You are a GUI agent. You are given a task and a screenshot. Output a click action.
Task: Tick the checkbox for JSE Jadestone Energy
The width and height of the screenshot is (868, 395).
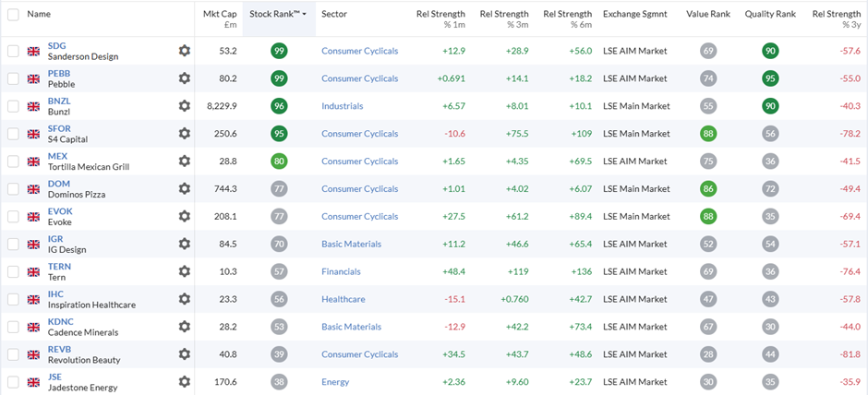13,382
